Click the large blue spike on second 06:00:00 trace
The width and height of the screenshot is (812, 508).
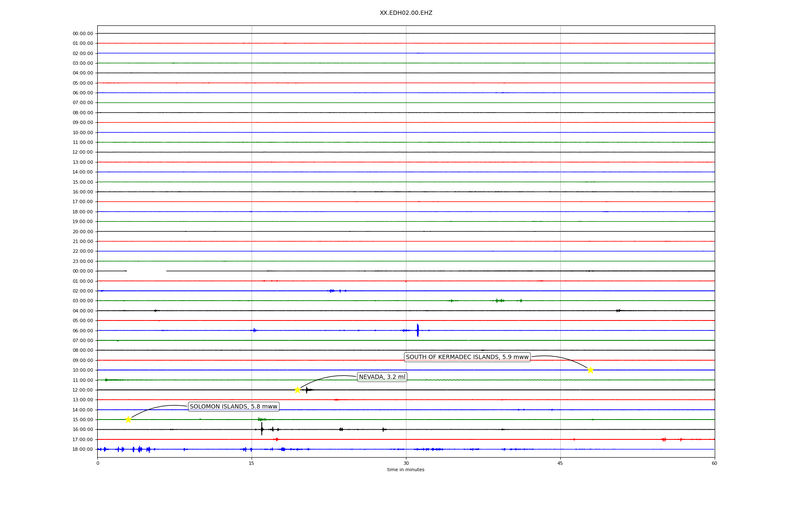tap(417, 330)
